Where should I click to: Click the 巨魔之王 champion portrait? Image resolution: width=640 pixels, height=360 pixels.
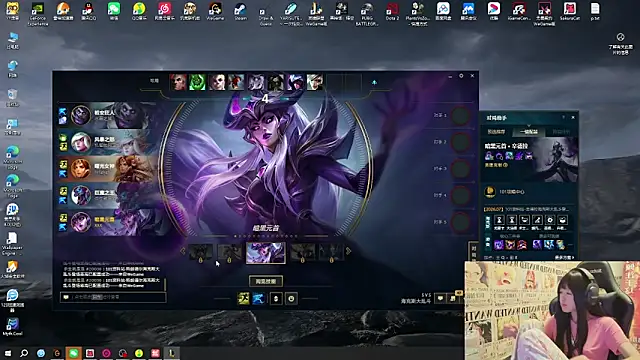80,195
